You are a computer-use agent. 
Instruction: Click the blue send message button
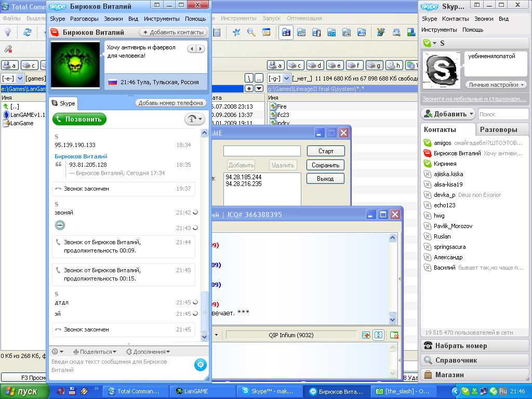201,365
